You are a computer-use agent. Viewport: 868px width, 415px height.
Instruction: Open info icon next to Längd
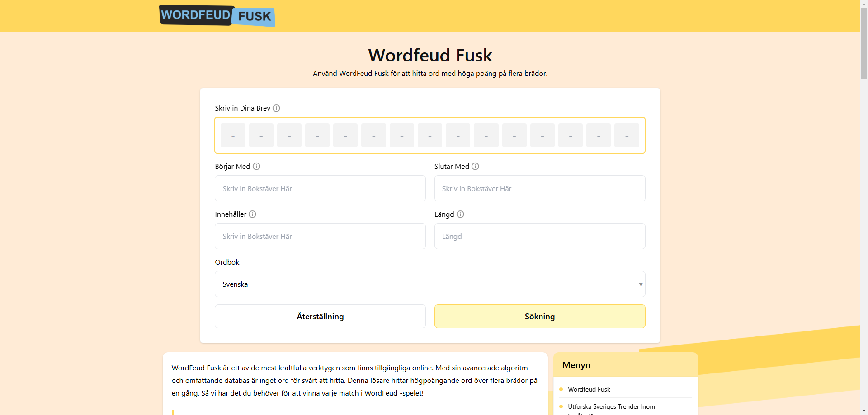(460, 214)
